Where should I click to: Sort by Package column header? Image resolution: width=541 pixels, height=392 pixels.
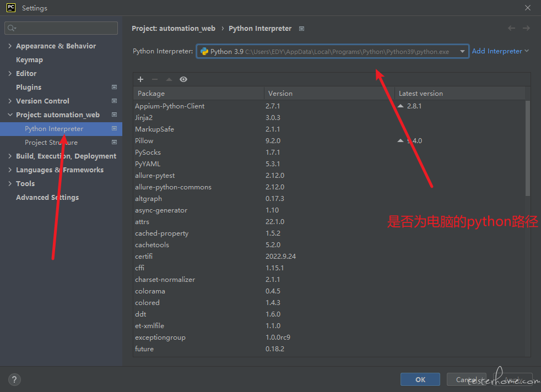198,94
